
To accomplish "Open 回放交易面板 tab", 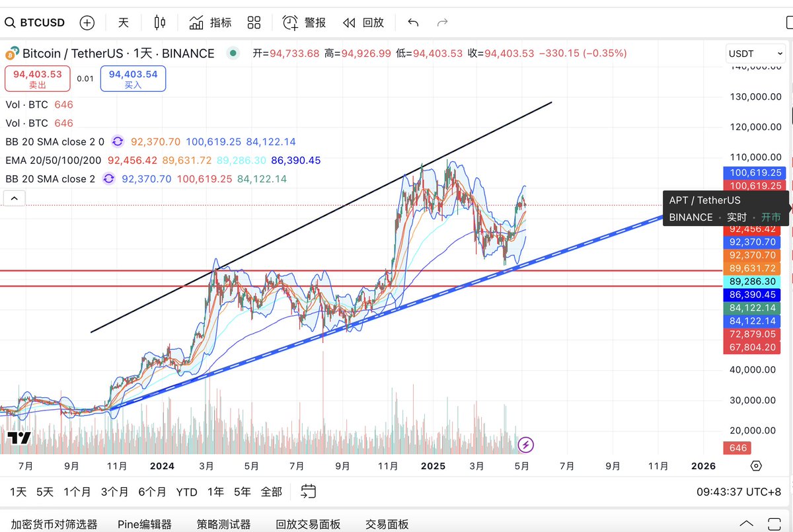I will pos(308,524).
